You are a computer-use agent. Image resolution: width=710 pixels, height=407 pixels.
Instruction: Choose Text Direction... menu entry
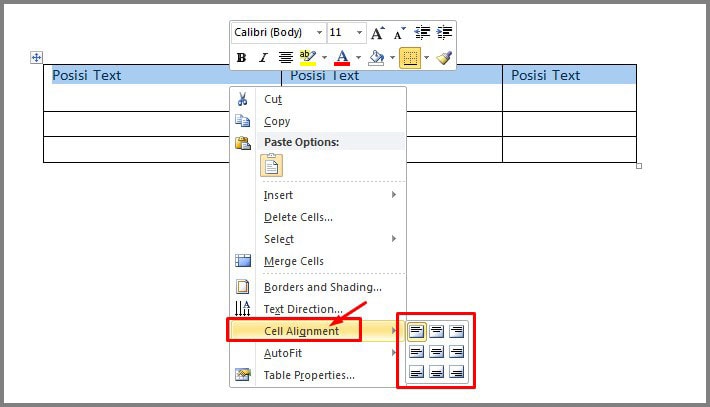pos(318,309)
